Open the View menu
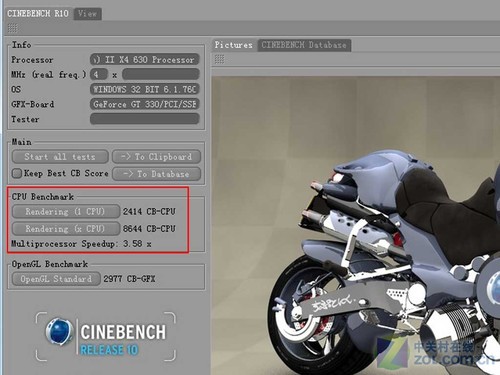Viewport: 500px width, 375px height. tap(87, 14)
